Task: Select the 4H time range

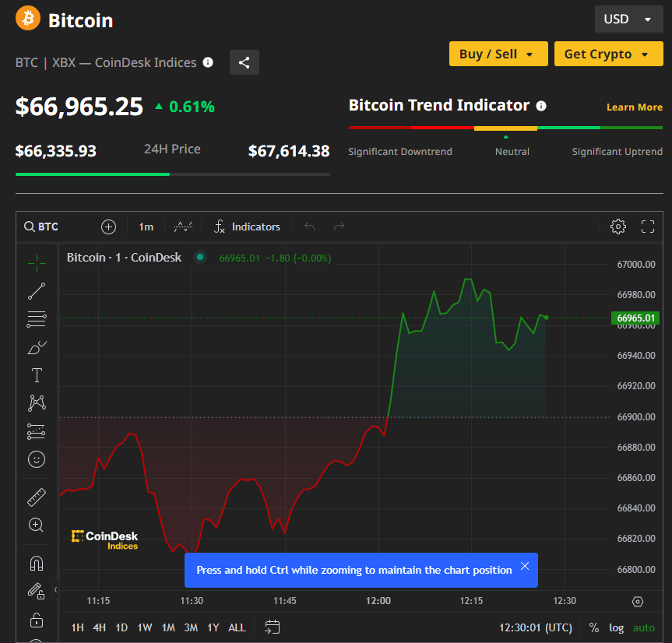Action: (x=100, y=627)
